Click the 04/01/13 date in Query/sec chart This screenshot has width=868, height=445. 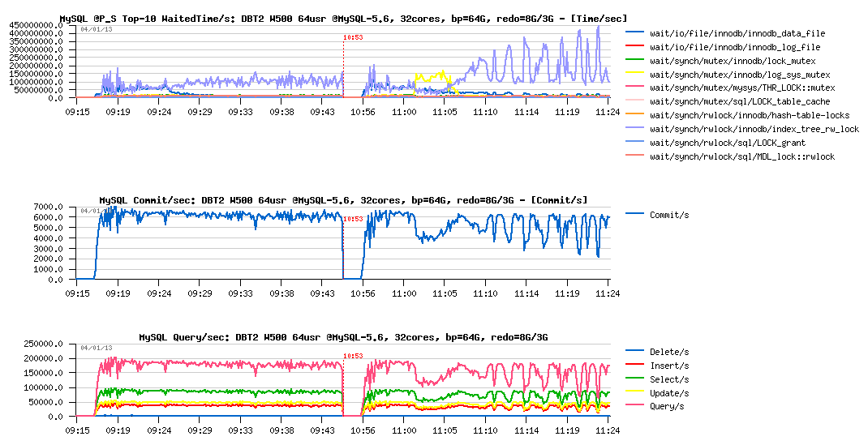pos(97,348)
